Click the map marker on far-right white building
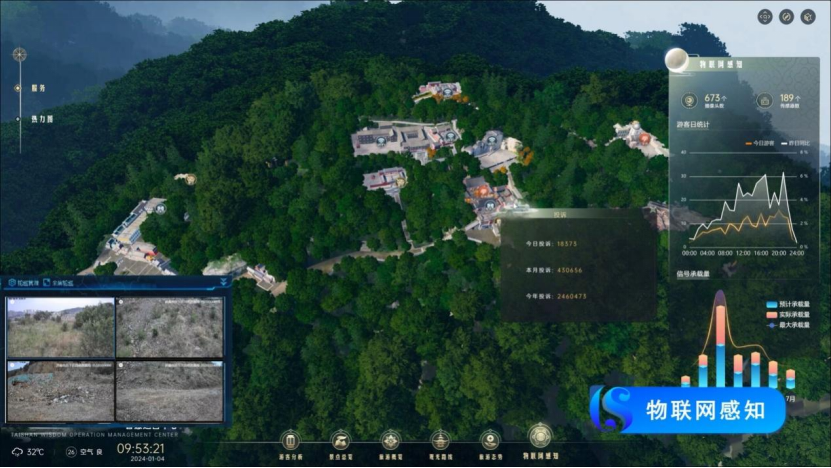Image resolution: width=831 pixels, height=468 pixels. tap(644, 139)
